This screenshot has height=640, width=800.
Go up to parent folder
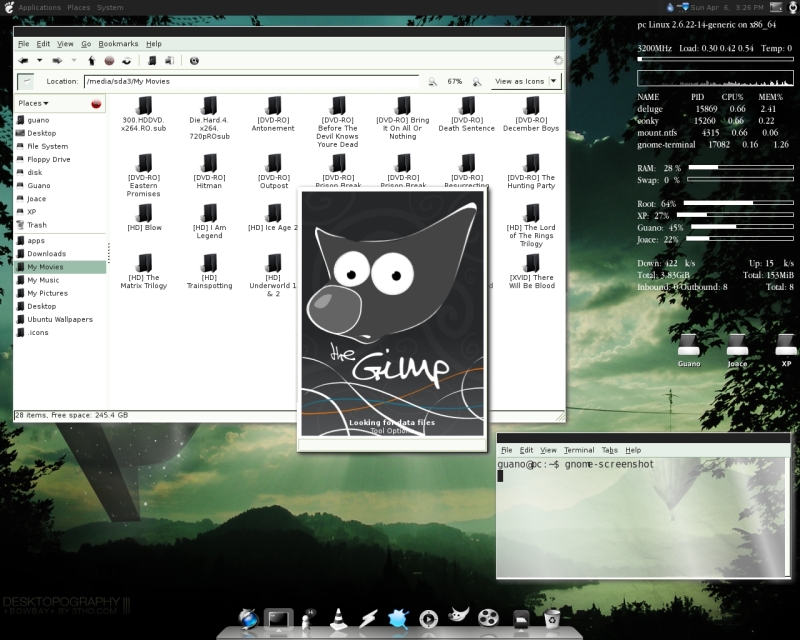(91, 61)
